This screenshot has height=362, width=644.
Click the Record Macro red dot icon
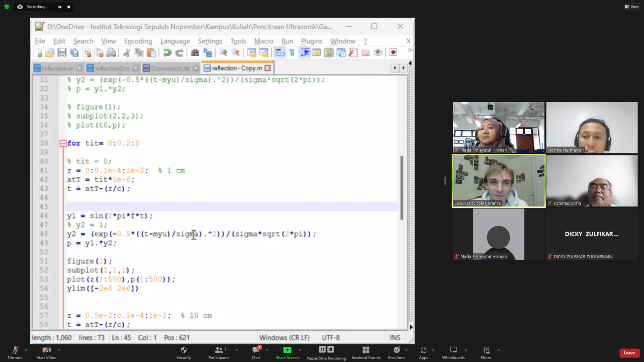(393, 53)
